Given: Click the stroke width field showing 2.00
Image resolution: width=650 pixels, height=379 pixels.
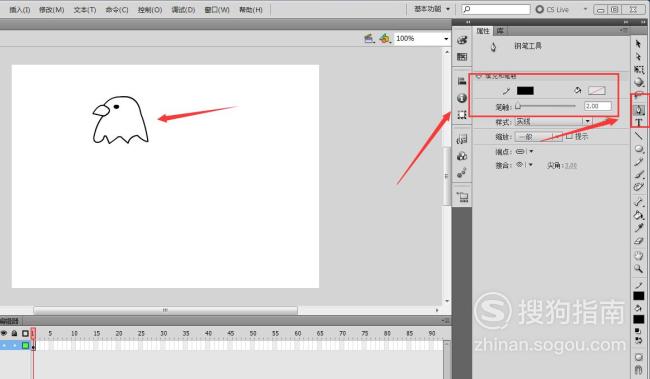Looking at the screenshot, I should point(597,106).
